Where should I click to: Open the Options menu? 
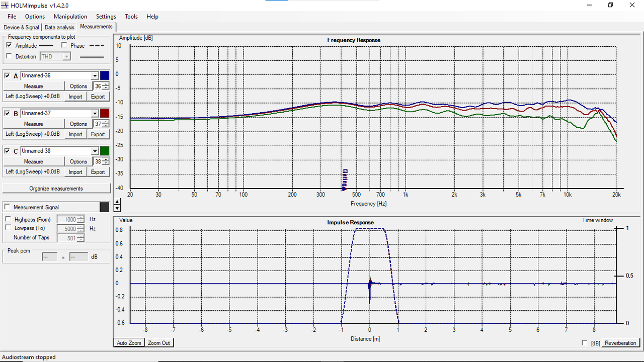coord(35,17)
